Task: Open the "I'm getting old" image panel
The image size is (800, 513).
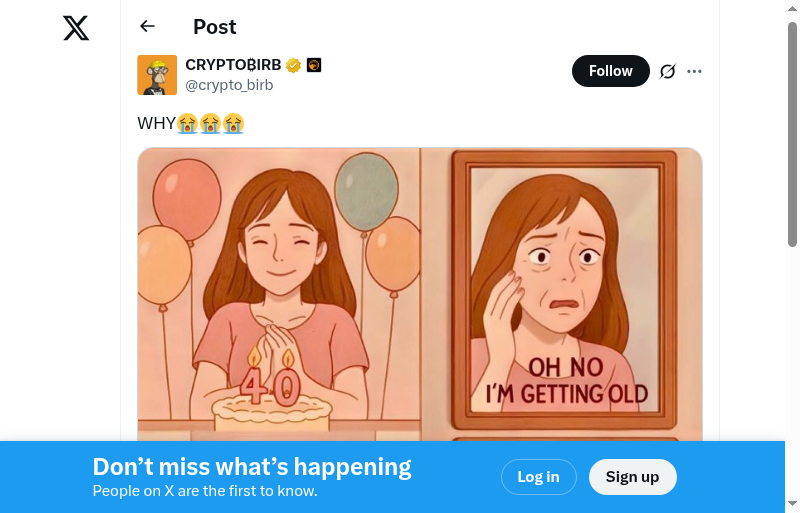Action: [x=562, y=295]
